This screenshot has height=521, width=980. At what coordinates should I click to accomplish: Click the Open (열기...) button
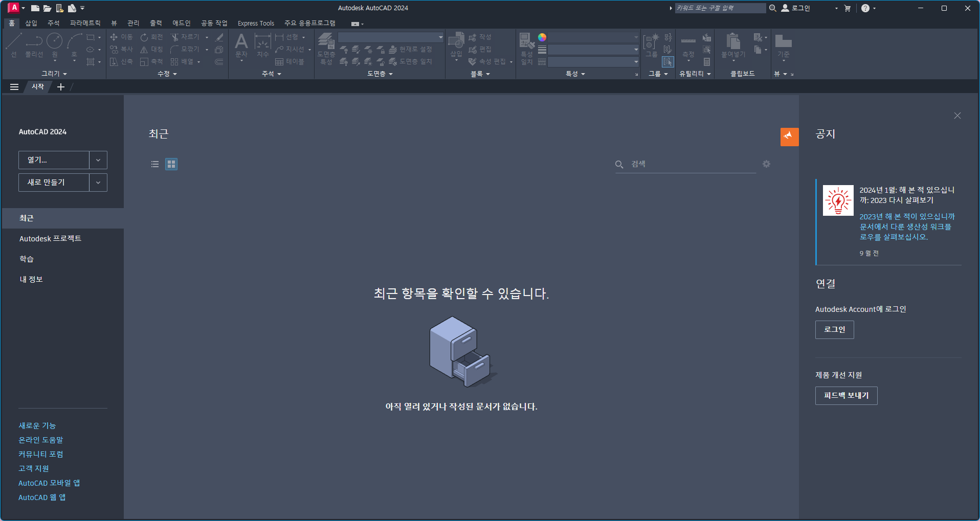click(x=54, y=160)
